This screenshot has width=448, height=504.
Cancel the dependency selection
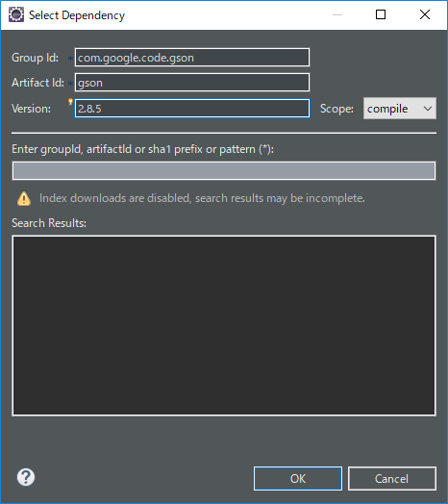(391, 479)
